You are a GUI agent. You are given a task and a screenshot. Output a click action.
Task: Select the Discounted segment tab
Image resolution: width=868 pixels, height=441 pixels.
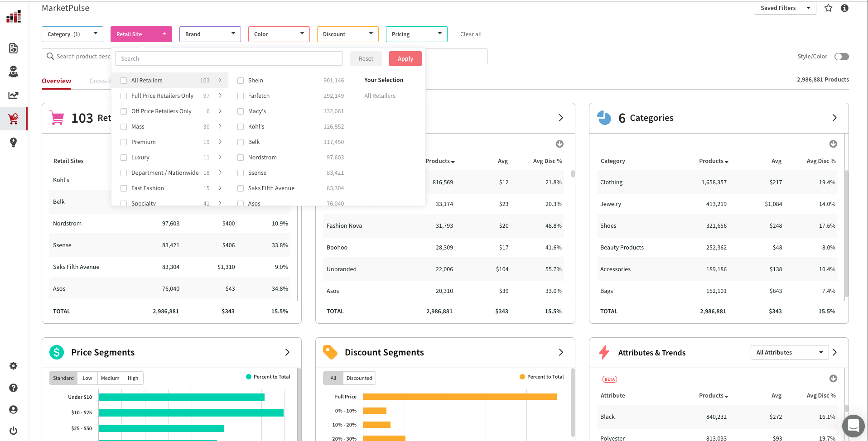tap(359, 378)
